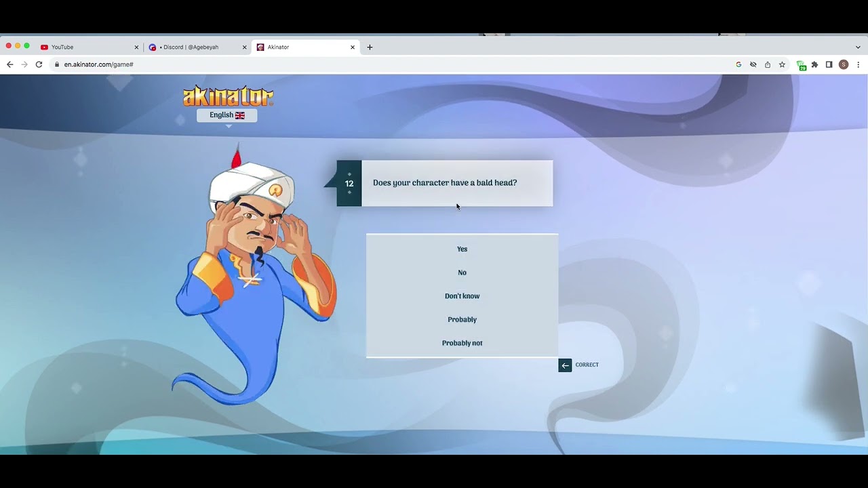This screenshot has width=868, height=488.
Task: Answer No to the bald head question
Action: (462, 272)
